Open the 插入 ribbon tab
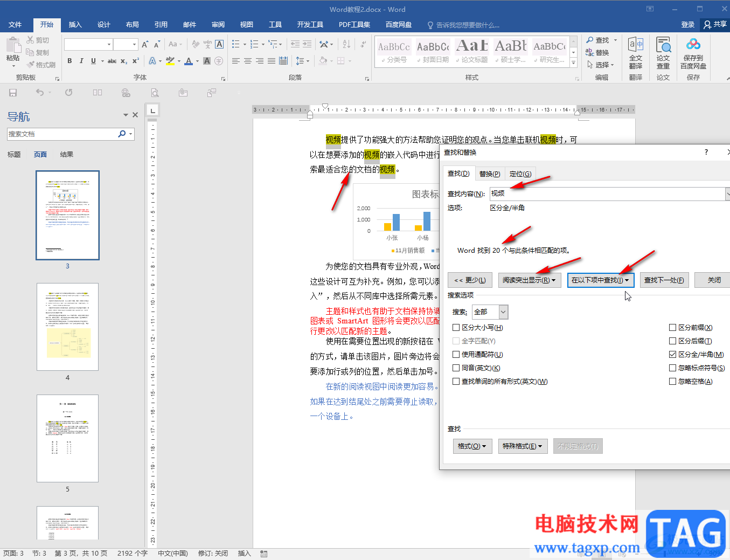The height and width of the screenshot is (560, 730). 75,25
